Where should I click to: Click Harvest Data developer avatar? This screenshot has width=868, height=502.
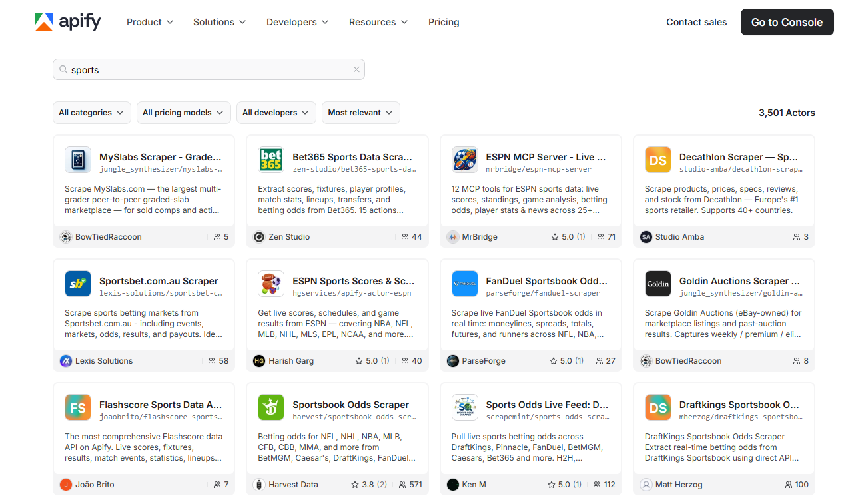(x=259, y=485)
